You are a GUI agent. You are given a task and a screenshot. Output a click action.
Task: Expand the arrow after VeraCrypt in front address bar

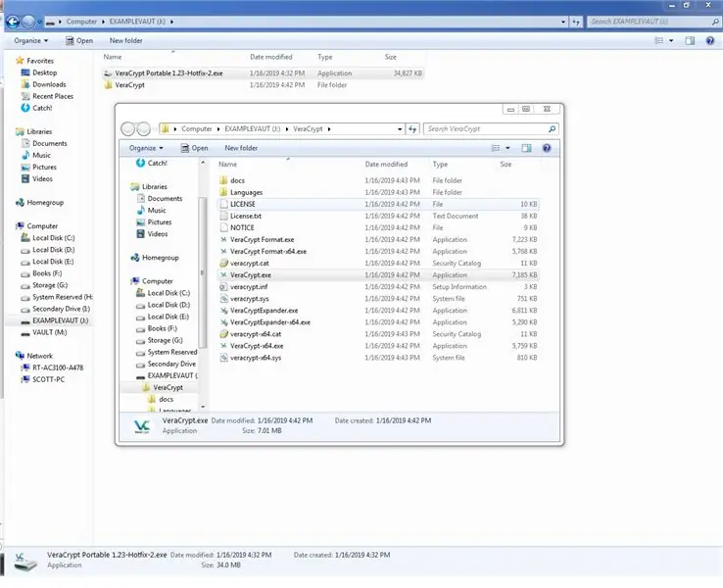[x=329, y=129]
